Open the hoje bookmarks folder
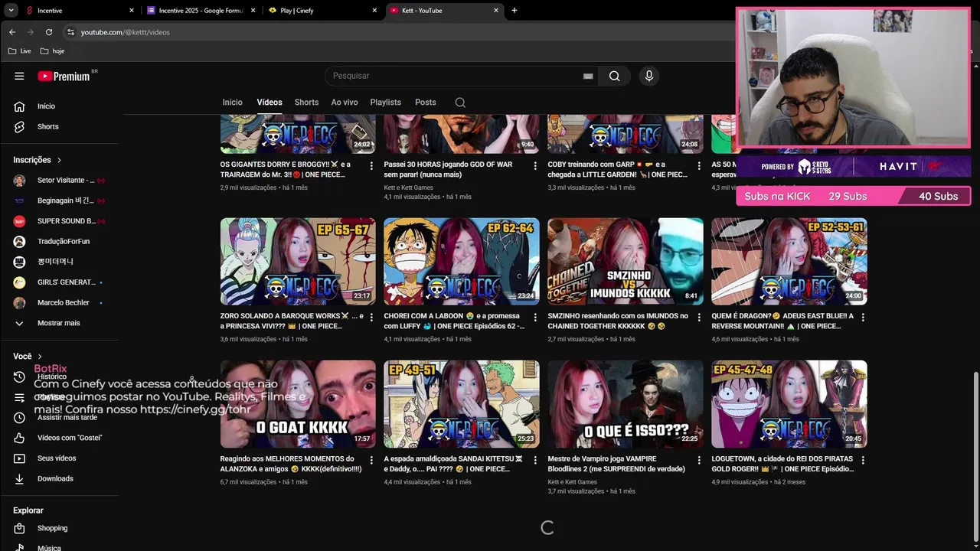The height and width of the screenshot is (551, 980). (52, 51)
